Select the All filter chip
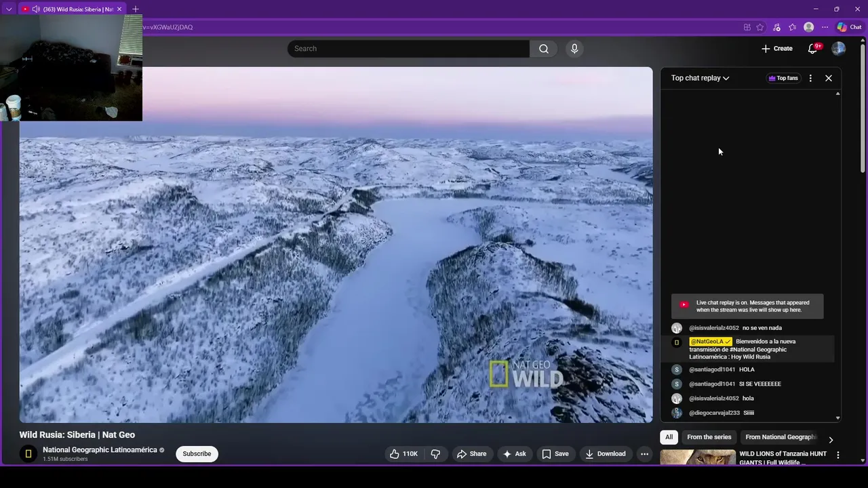 [x=669, y=437]
